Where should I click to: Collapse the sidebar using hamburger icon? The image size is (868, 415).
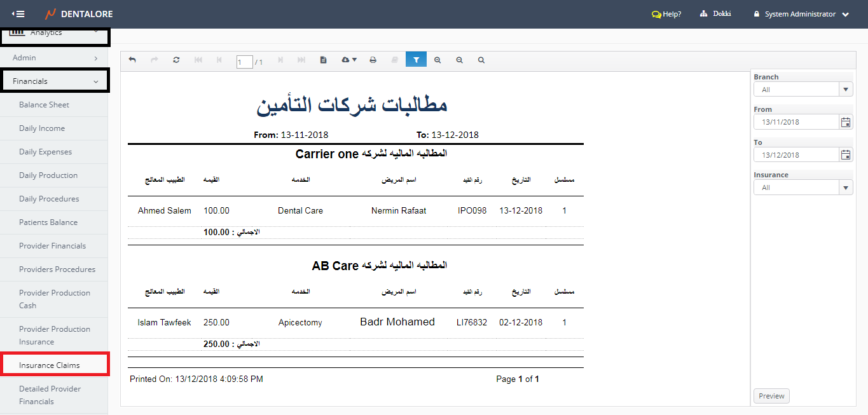pos(18,14)
